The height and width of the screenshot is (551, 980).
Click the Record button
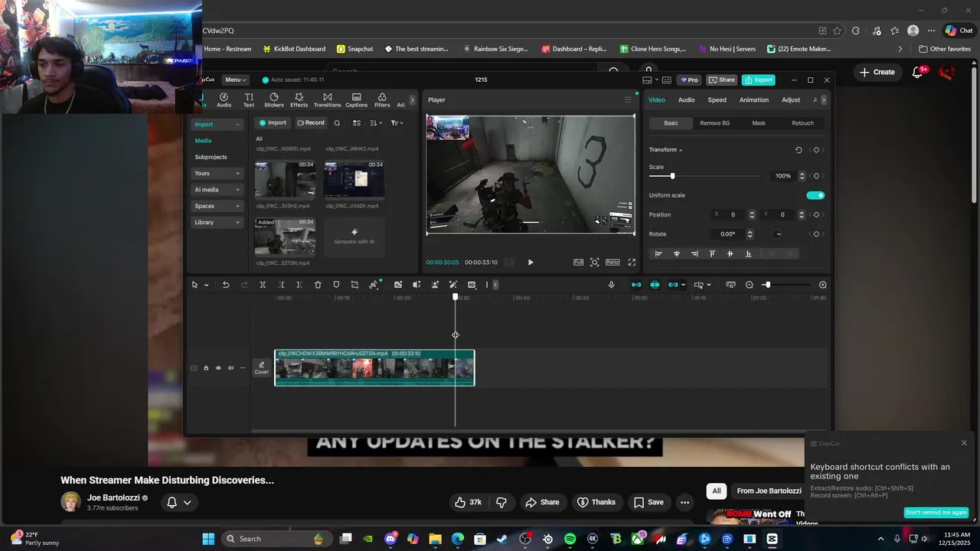pyautogui.click(x=311, y=123)
